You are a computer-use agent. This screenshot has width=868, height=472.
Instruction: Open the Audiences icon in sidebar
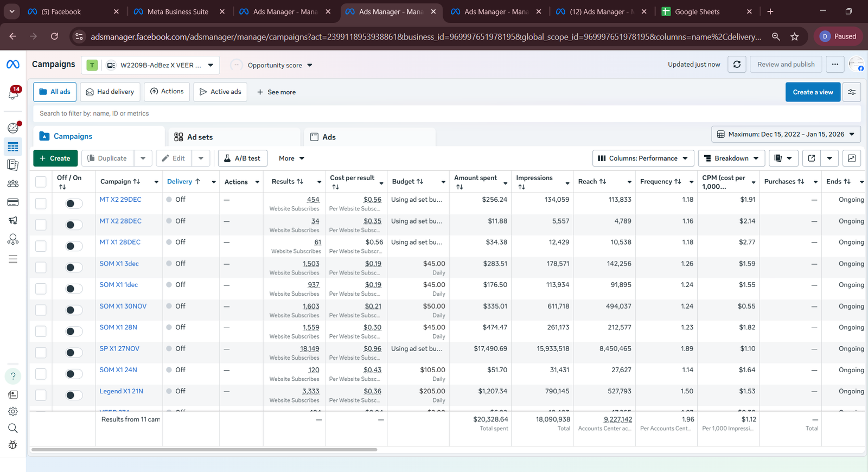[x=13, y=184]
